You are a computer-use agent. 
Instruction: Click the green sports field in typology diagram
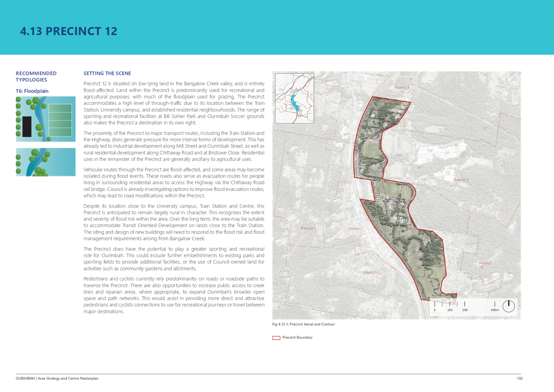[x=60, y=120]
